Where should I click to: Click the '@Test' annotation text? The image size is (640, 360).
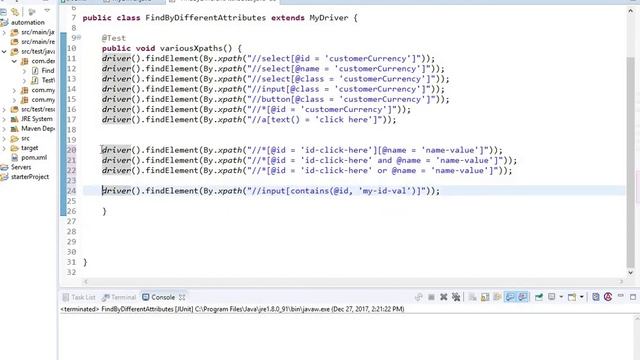click(113, 38)
